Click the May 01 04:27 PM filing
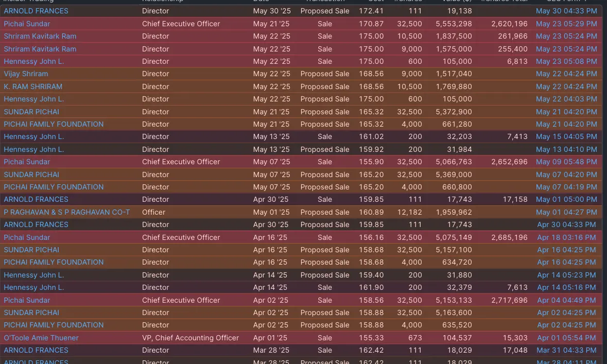 566,212
